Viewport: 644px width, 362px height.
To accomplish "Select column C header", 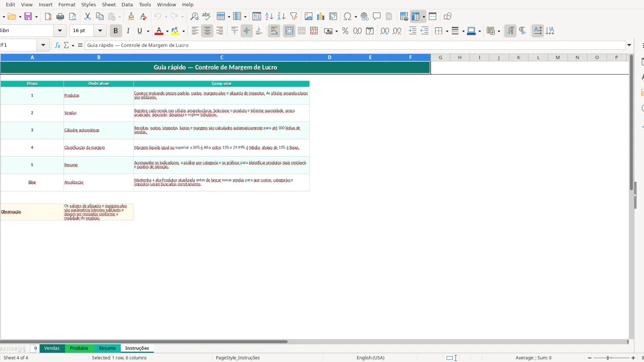I will tap(222, 57).
